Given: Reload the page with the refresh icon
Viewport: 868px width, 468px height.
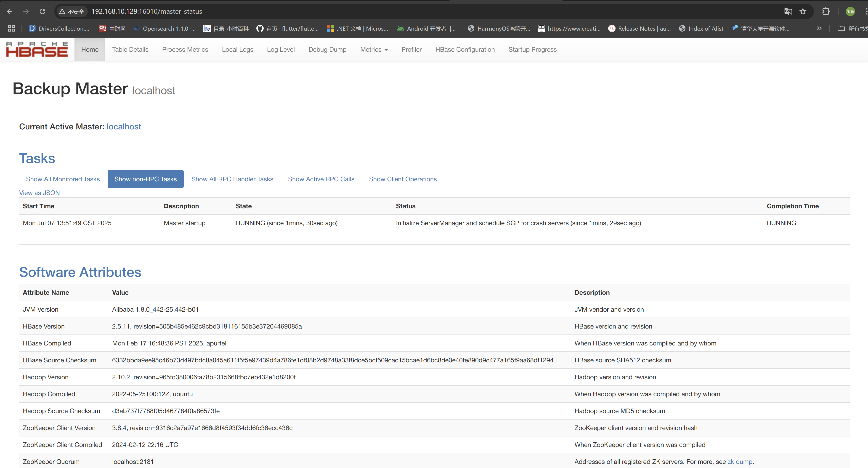Looking at the screenshot, I should pyautogui.click(x=42, y=11).
